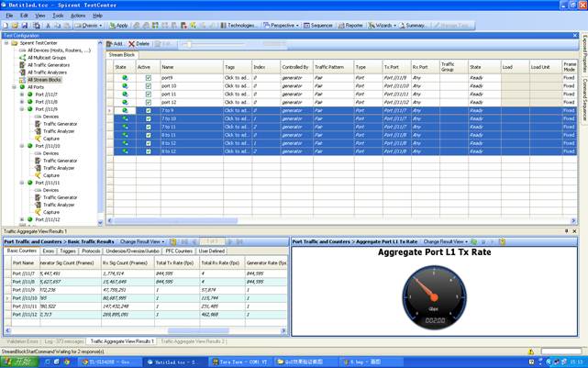
Task: Click Delete stream block button
Action: point(139,44)
